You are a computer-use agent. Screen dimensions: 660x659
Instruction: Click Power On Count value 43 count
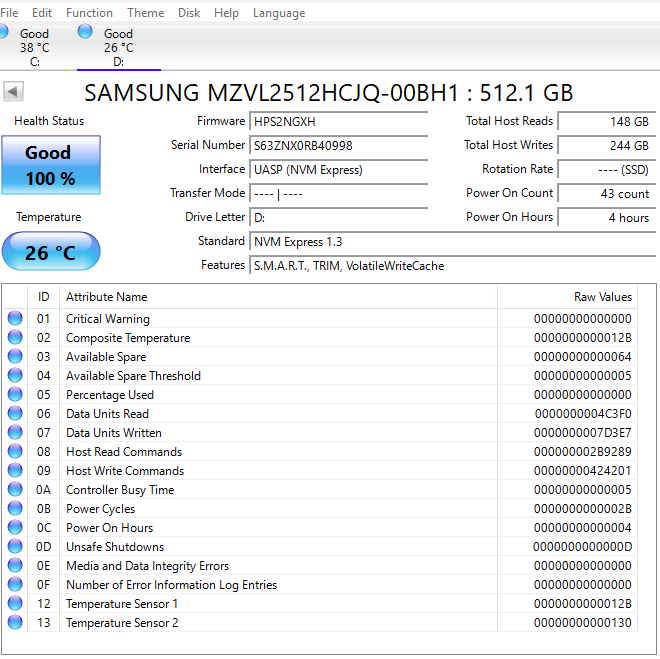pyautogui.click(x=607, y=194)
